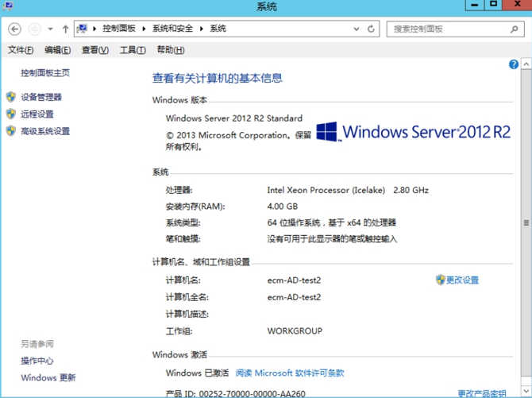Viewport: 532px width, 398px height.
Task: Open the 编辑(E) menu
Action: [x=57, y=50]
